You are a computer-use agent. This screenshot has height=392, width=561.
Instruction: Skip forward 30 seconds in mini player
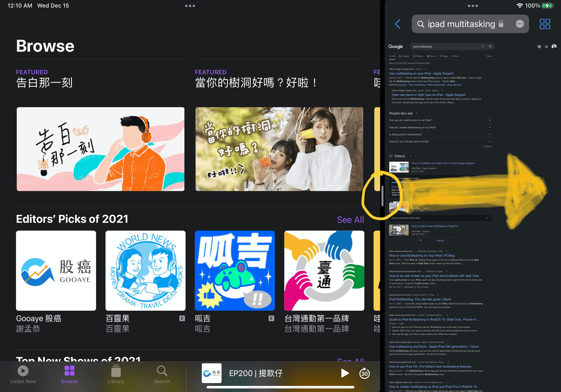[x=364, y=373]
